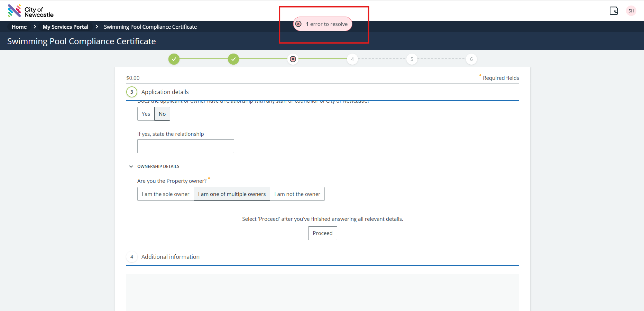The image size is (644, 311).
Task: Expand the Additional information section header
Action: (170, 257)
